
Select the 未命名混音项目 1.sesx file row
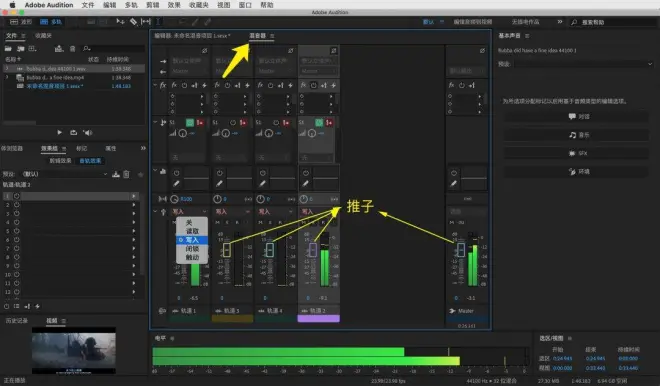(x=74, y=86)
